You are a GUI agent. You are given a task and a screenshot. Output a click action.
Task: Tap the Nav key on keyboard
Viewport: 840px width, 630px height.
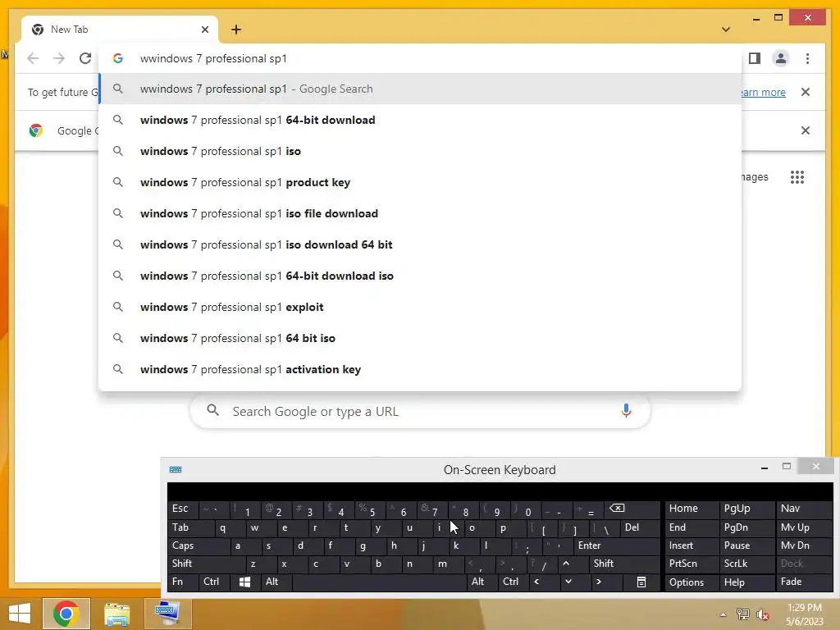click(804, 509)
